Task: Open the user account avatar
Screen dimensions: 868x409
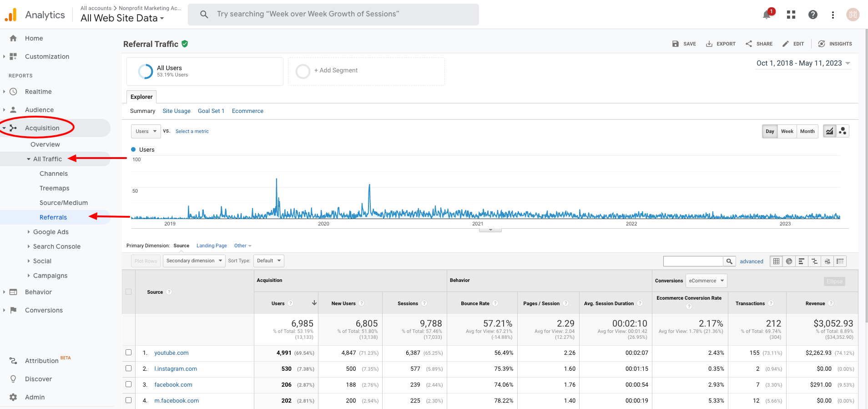Action: [853, 15]
